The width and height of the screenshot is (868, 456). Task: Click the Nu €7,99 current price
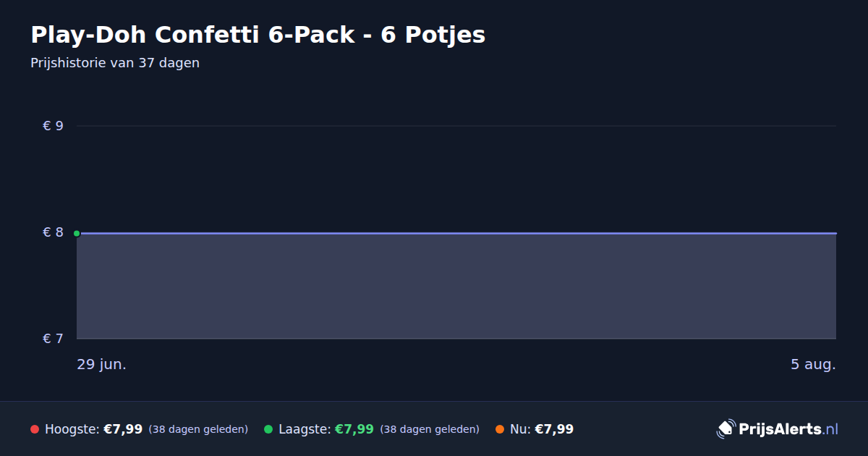coord(554,429)
